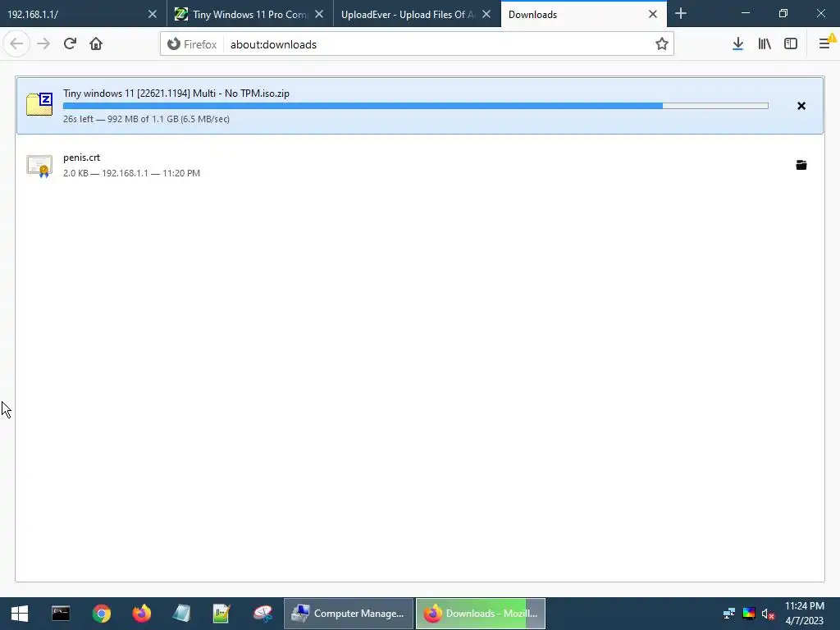Select the Tiny windows 11 file name
The width and height of the screenshot is (840, 630).
click(x=176, y=94)
